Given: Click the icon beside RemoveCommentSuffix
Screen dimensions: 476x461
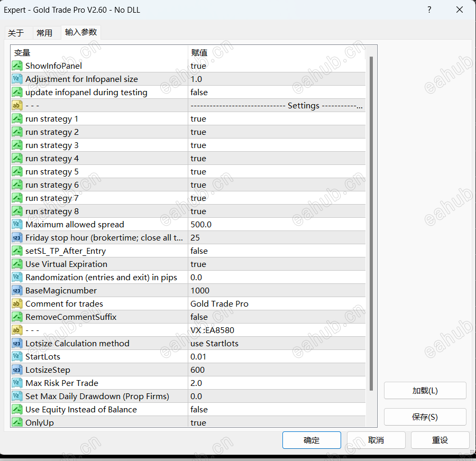Looking at the screenshot, I should coord(17,317).
